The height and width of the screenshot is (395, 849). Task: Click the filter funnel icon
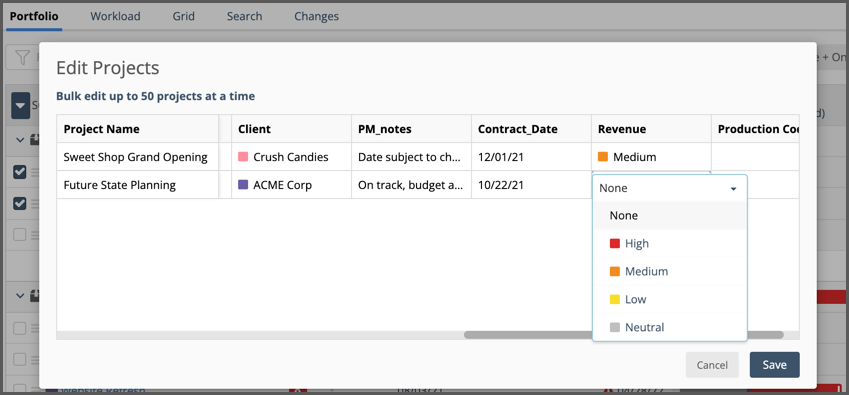pos(22,57)
